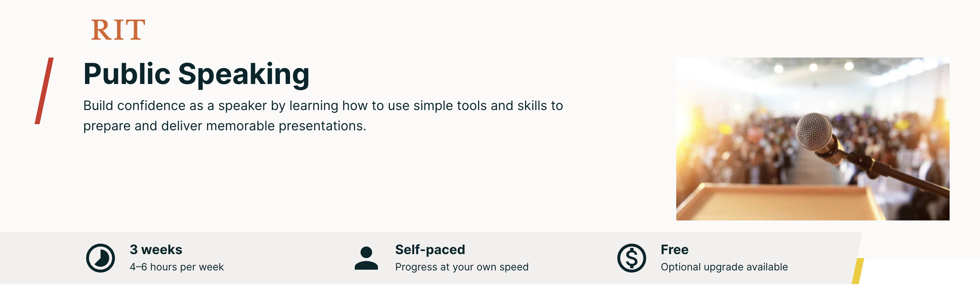Click "Progress at your own speed" text
This screenshot has width=980, height=299.
click(461, 267)
